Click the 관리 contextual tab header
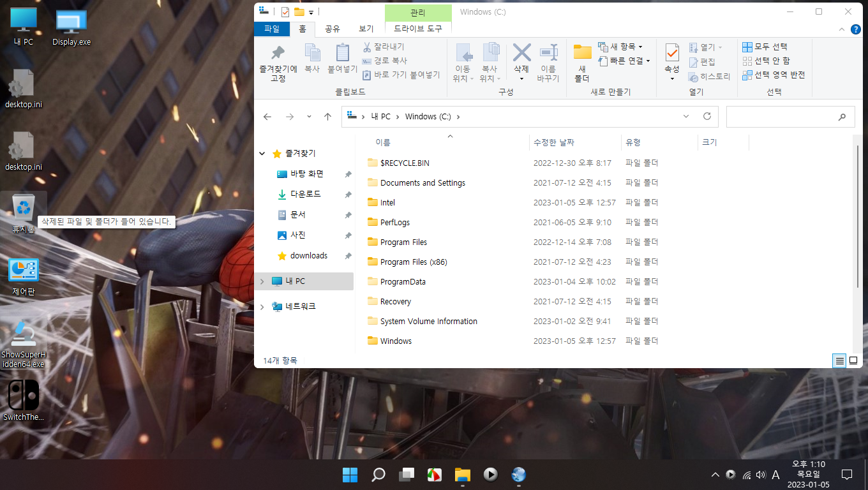 pos(418,12)
